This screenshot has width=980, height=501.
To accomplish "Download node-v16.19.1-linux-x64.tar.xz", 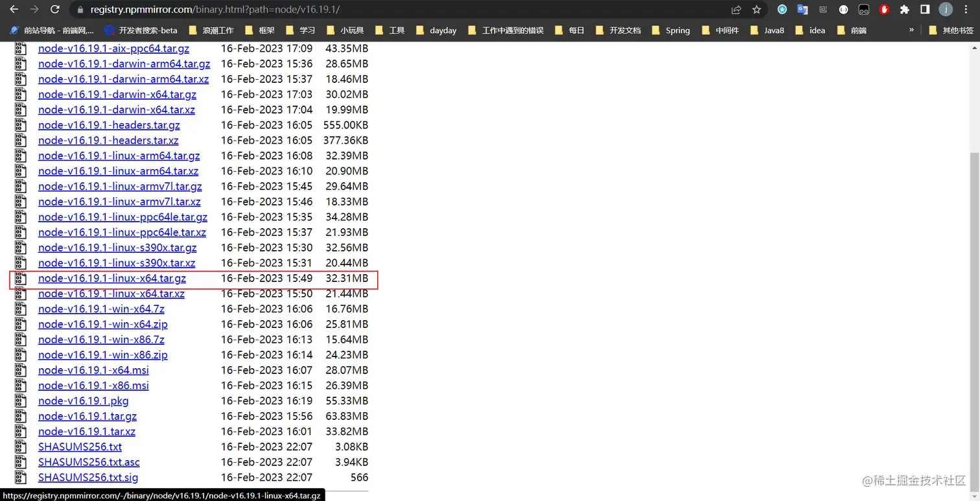I will click(x=111, y=294).
